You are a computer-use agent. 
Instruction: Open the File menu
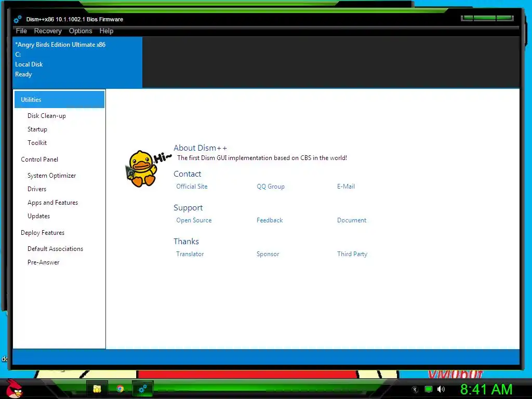click(21, 31)
